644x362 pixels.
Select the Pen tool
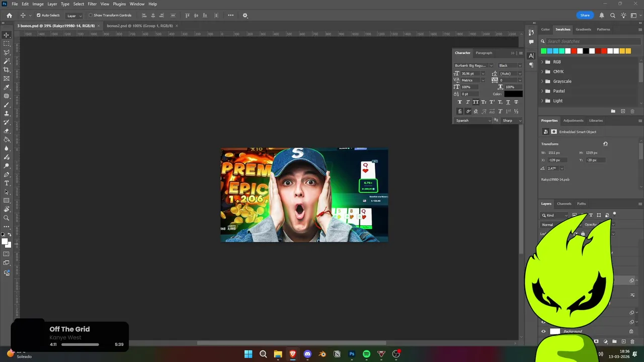7,174
